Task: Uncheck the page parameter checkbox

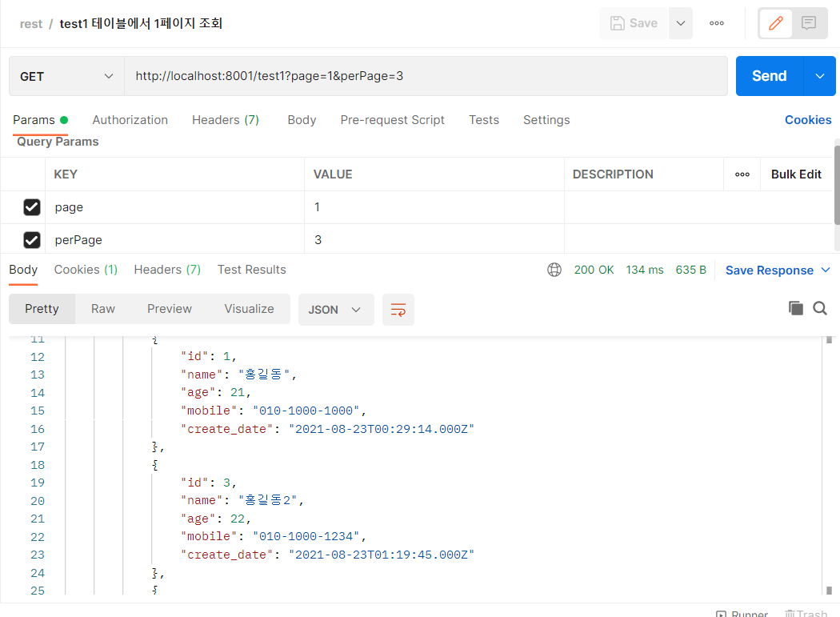Action: (x=32, y=207)
